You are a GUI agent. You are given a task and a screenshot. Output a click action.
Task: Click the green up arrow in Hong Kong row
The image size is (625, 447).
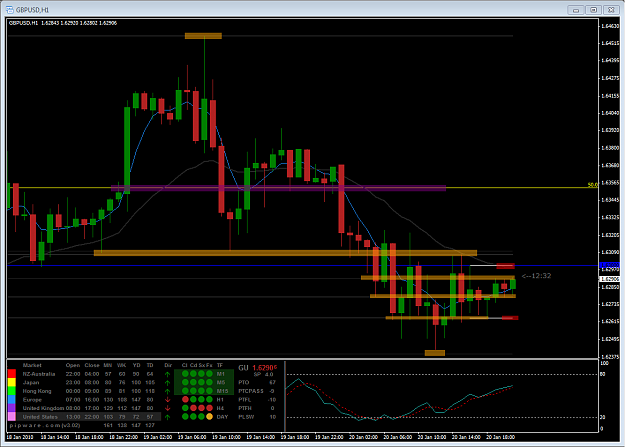[167, 391]
